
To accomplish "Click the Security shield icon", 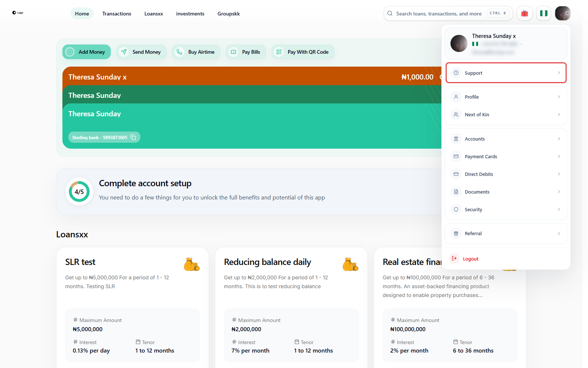I will pos(456,209).
